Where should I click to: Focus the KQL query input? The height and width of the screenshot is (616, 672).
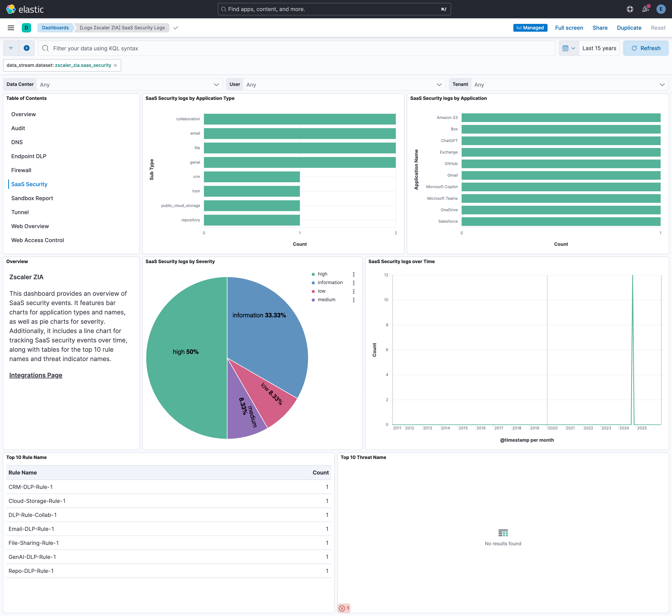[297, 48]
